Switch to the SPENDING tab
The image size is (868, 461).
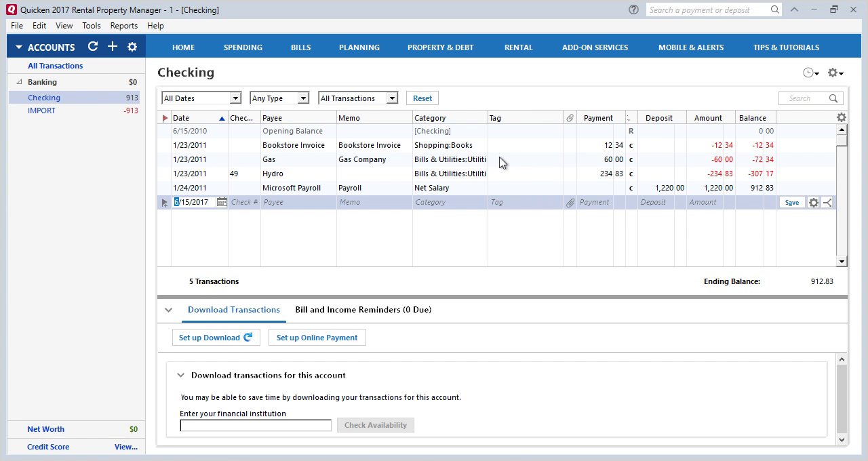(x=243, y=47)
